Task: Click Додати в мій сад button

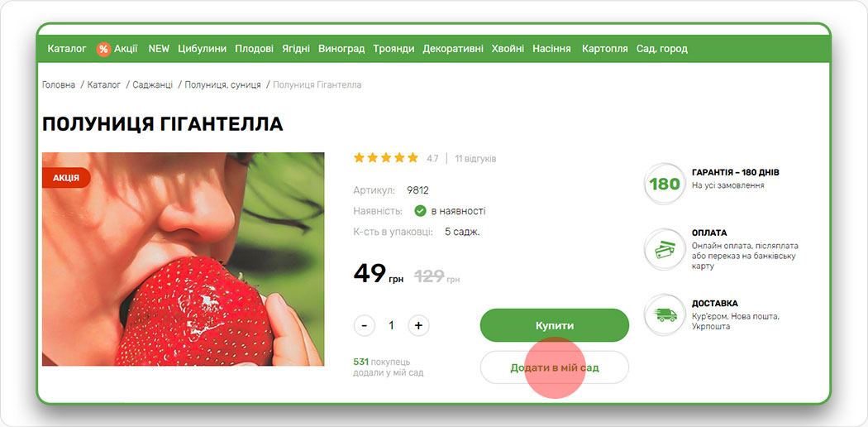Action: click(x=554, y=367)
